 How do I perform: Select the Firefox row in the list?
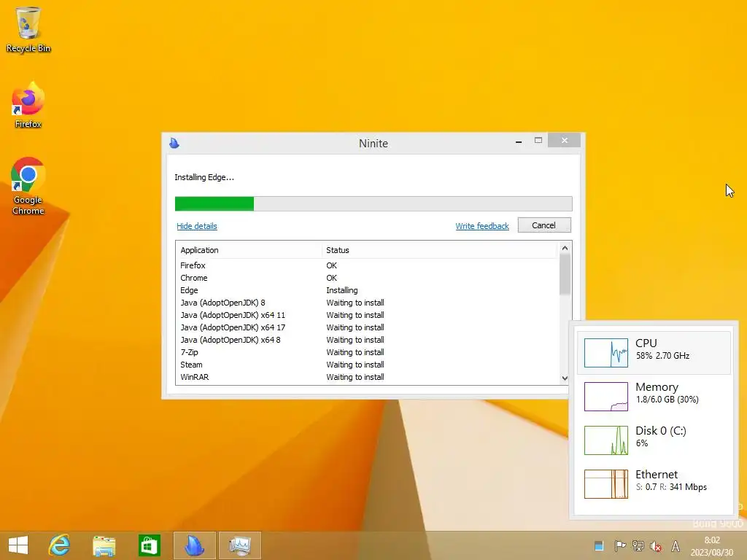(367, 265)
